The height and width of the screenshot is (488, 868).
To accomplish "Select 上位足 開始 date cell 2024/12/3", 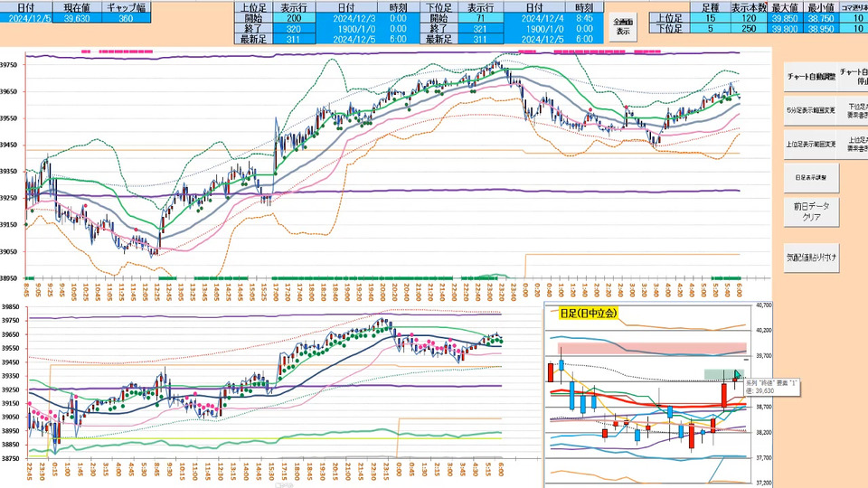I will [346, 18].
